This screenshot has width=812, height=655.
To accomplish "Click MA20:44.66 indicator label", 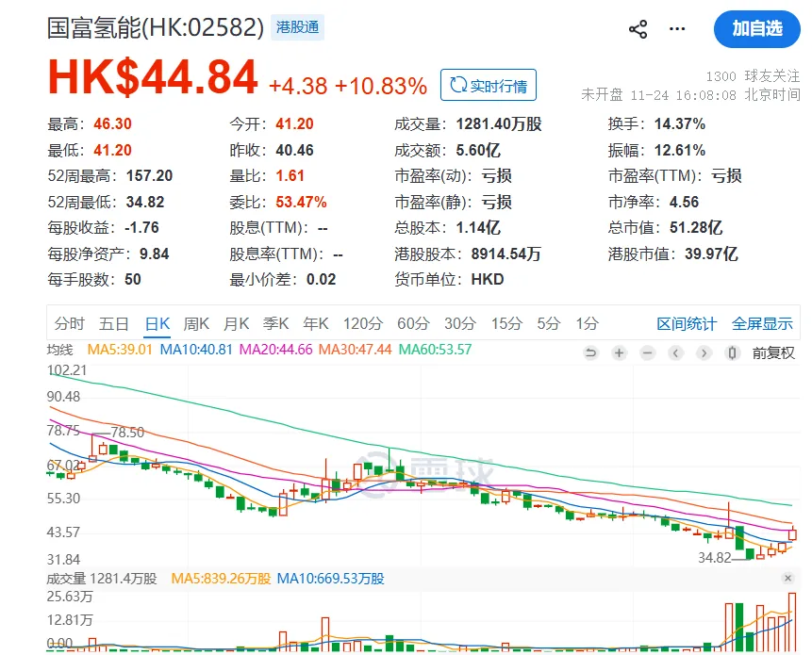I will (x=275, y=350).
